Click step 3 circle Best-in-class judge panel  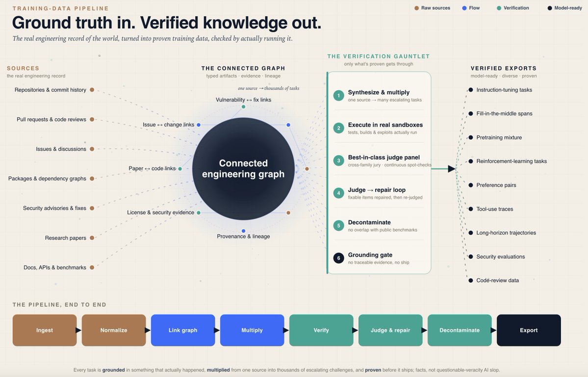coord(338,161)
